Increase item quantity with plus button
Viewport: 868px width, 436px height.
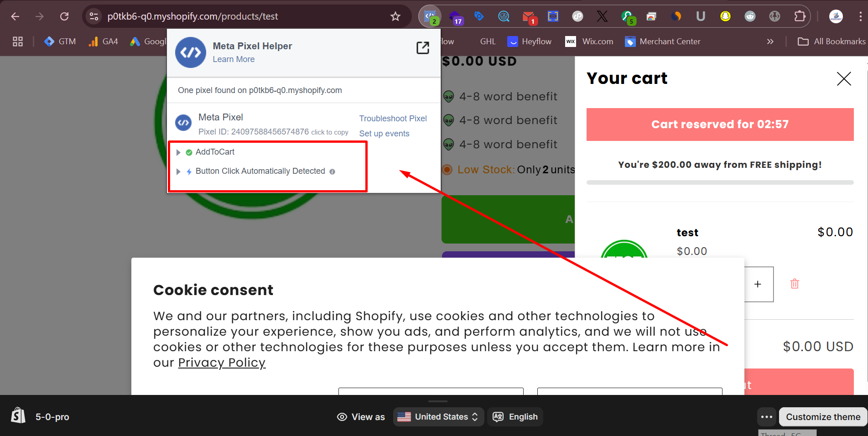click(758, 284)
